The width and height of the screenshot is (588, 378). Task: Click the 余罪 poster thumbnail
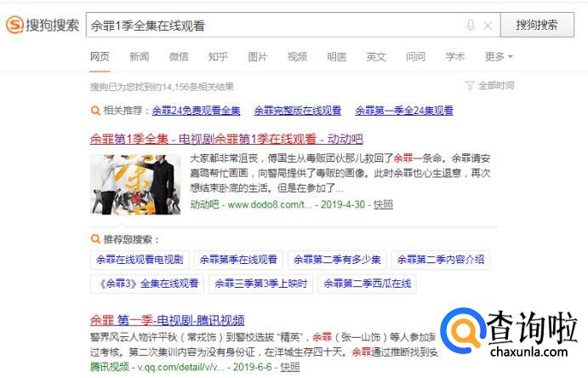[135, 184]
